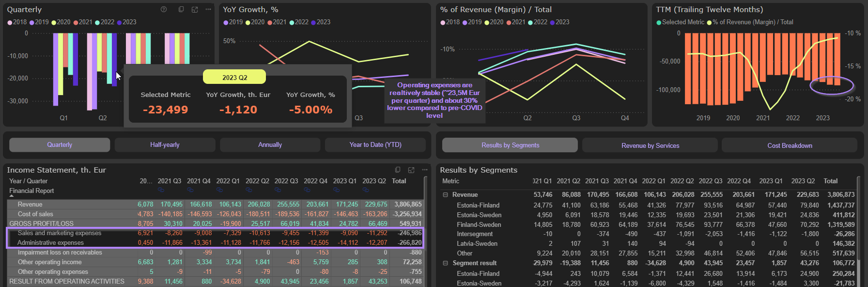Viewport: 868px width, 287px height.
Task: Click the 2021 legend swatch in Quarterly chart
Action: pos(76,22)
